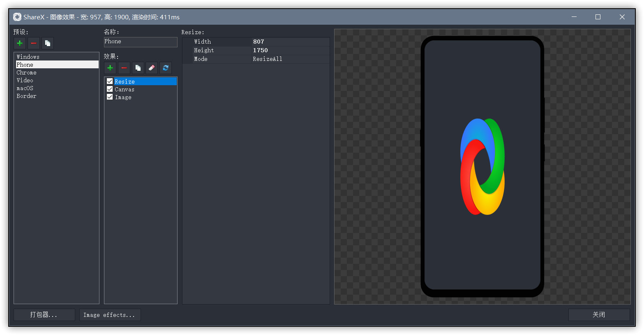This screenshot has height=335, width=644.
Task: Clear effects with the eraser icon
Action: 152,68
